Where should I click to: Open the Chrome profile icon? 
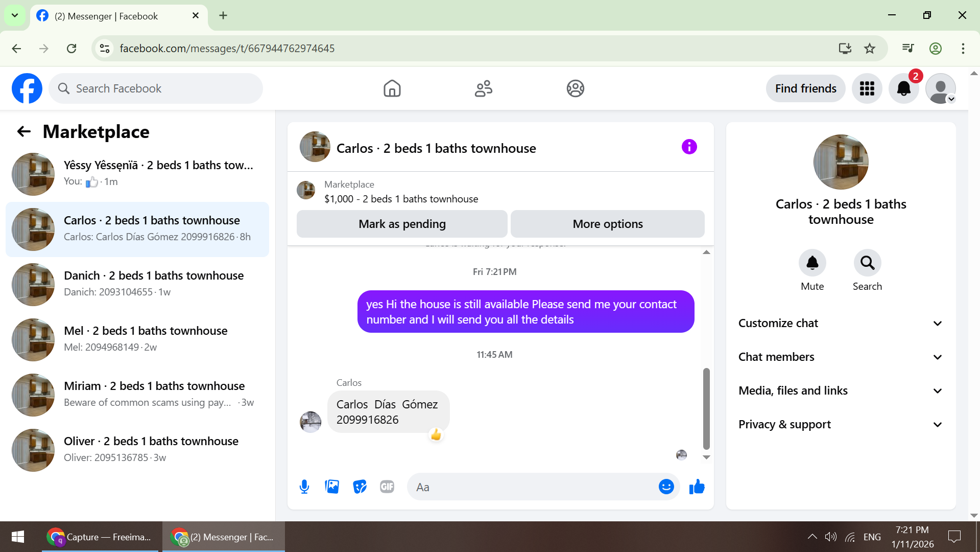pos(936,49)
